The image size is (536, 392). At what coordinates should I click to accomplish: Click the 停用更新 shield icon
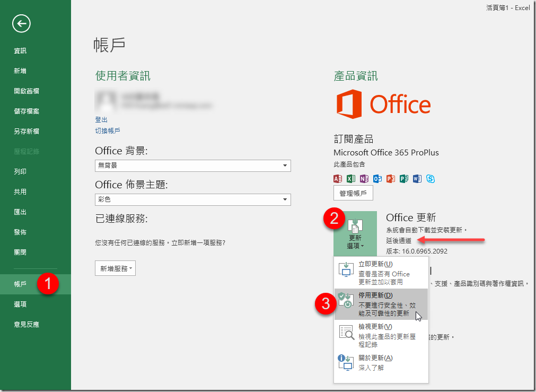coord(346,300)
